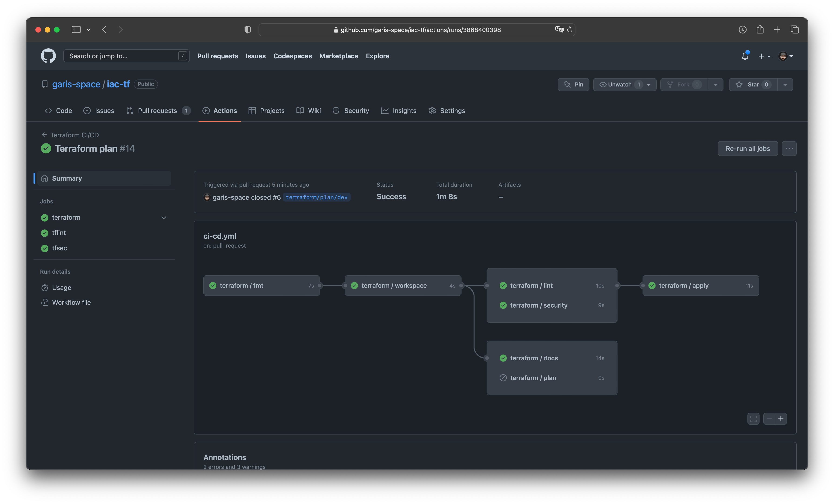Open Safari downloads icon

click(742, 30)
